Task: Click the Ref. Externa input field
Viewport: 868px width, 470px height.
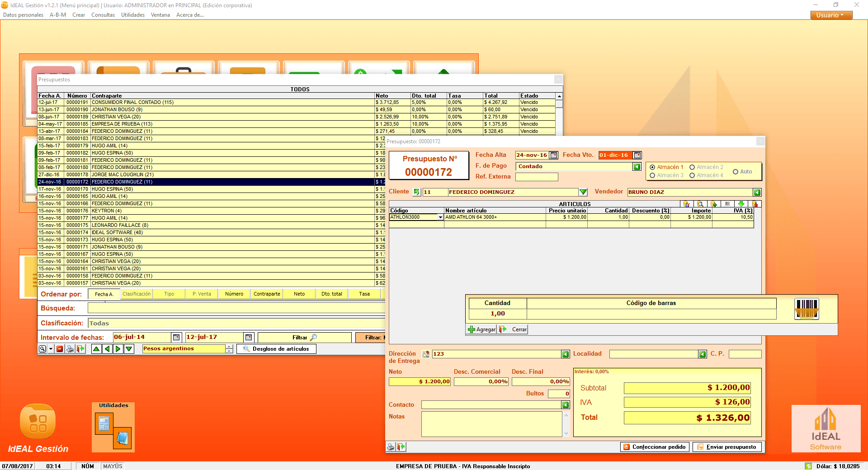Action: [x=537, y=177]
